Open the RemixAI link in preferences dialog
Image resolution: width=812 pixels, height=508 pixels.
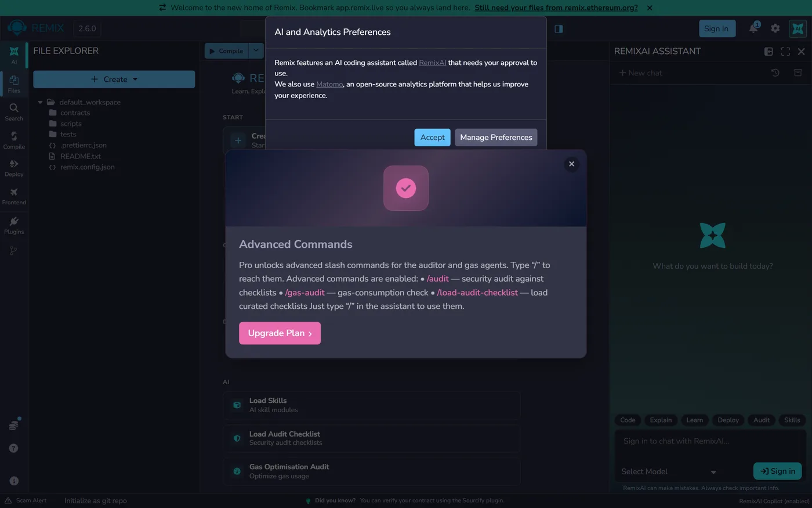coord(433,63)
